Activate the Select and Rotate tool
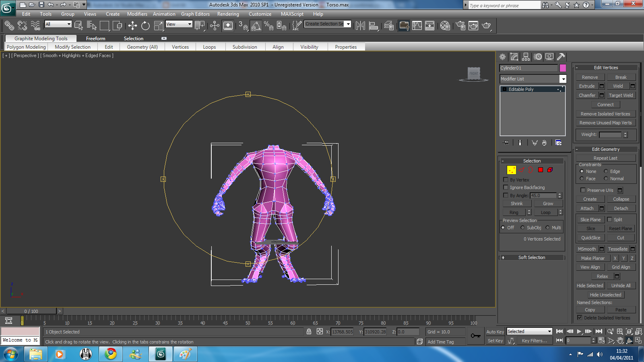The image size is (644, 362). [145, 26]
